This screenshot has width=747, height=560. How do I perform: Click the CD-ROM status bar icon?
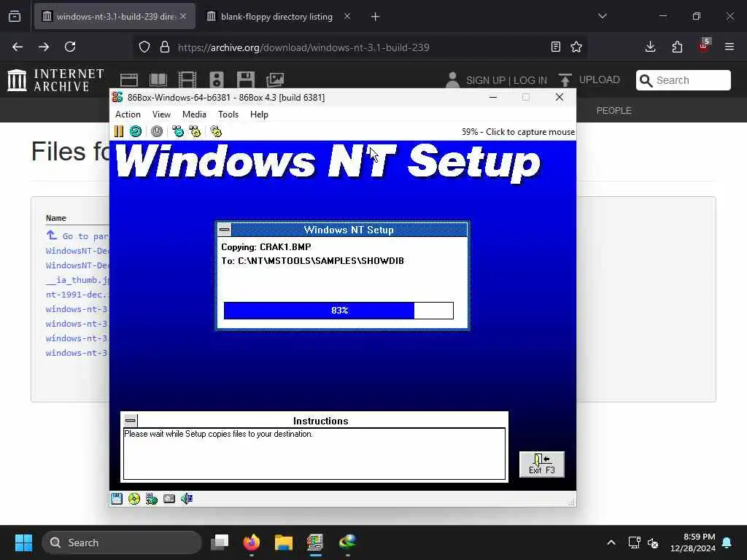(134, 499)
